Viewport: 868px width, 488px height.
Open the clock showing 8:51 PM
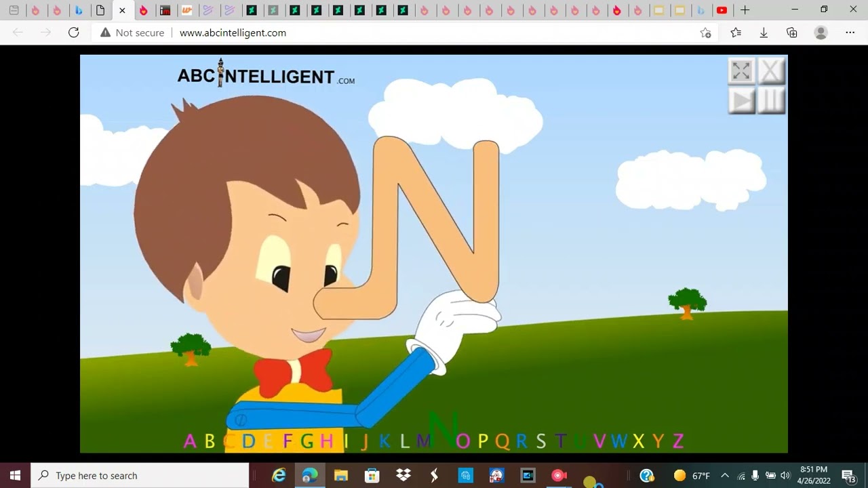[814, 475]
